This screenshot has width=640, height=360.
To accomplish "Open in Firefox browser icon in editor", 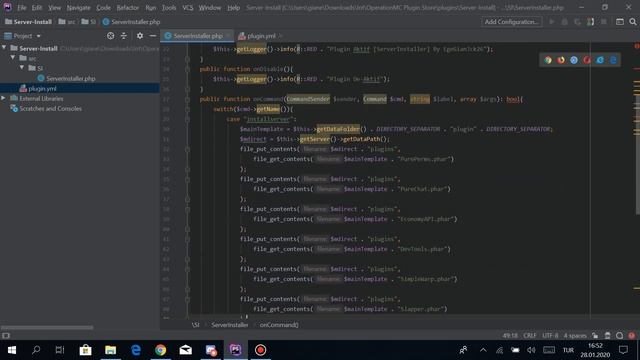I will pyautogui.click(x=561, y=60).
